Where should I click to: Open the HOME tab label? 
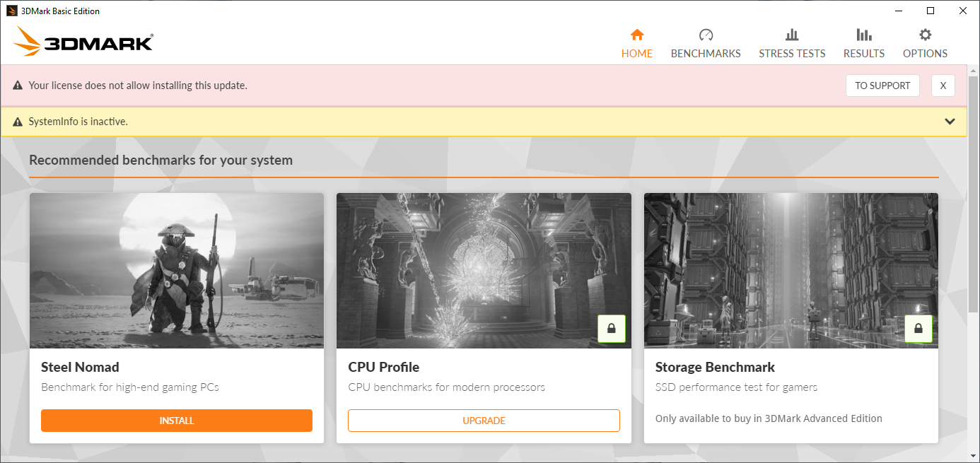pos(637,54)
